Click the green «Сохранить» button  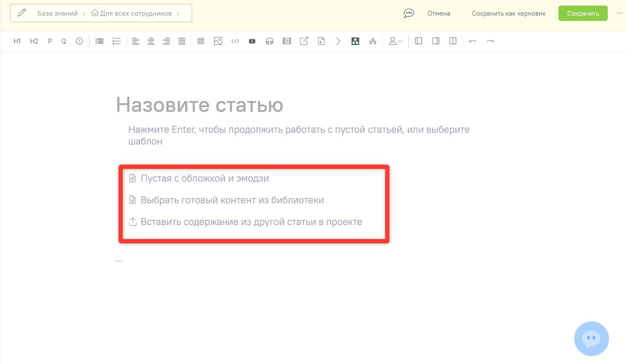[x=583, y=13]
